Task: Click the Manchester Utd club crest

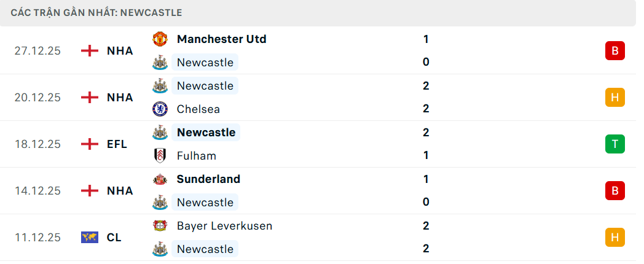Action: pos(160,39)
